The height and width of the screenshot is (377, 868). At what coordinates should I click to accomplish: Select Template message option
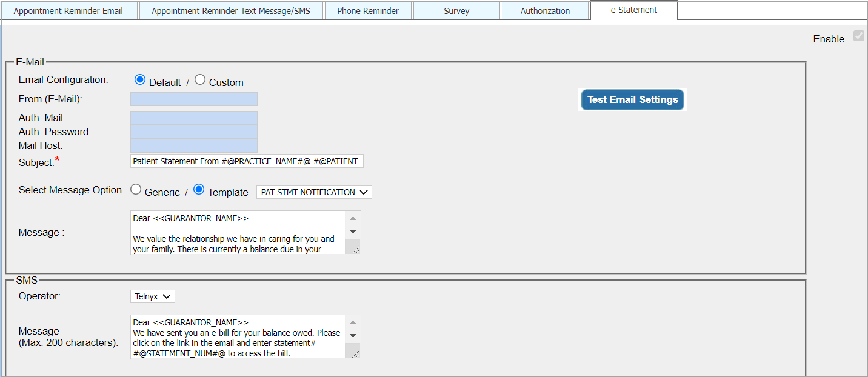pyautogui.click(x=199, y=190)
